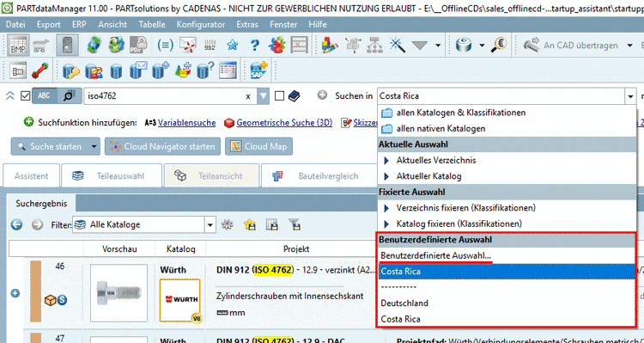Switch to the Teileauswahl tab
644x343 pixels.
pyautogui.click(x=112, y=175)
